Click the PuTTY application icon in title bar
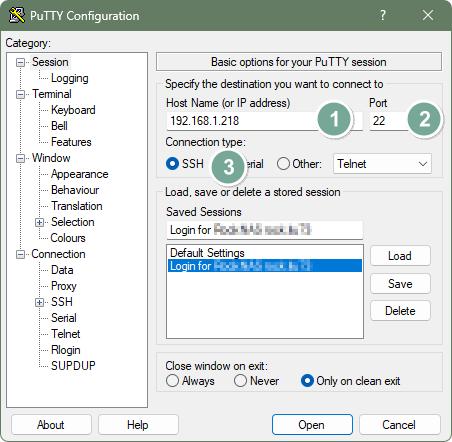The height and width of the screenshot is (442, 452). point(17,15)
